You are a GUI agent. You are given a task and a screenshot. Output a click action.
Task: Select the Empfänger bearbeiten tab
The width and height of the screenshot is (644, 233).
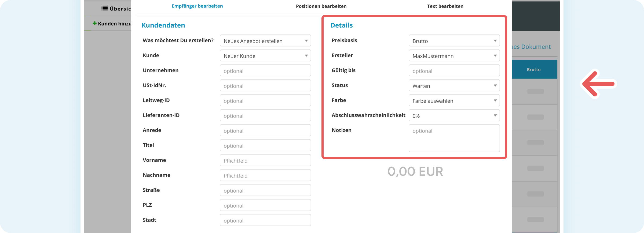click(197, 6)
